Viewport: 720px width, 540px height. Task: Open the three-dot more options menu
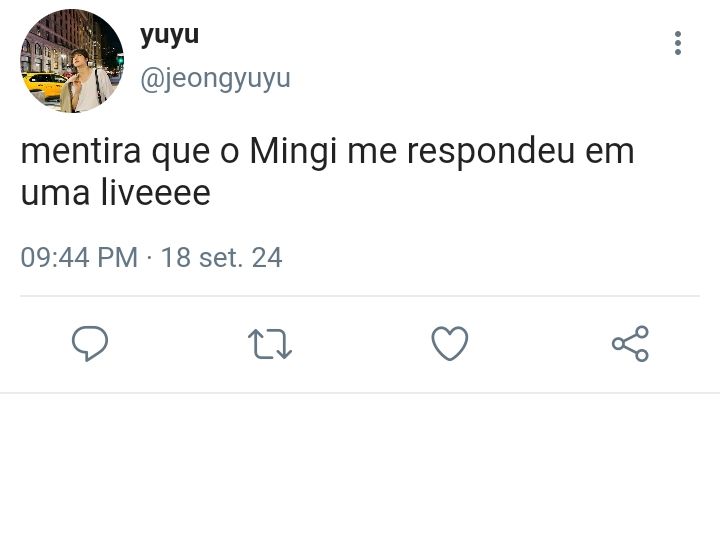[x=678, y=43]
